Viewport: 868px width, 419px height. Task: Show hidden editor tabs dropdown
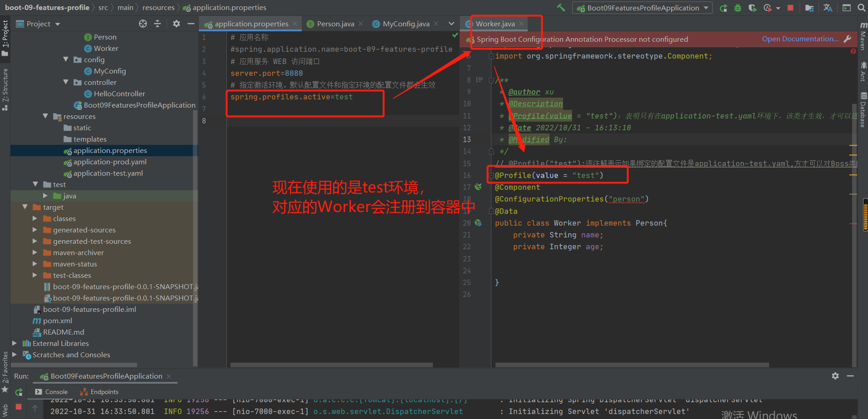(x=451, y=24)
